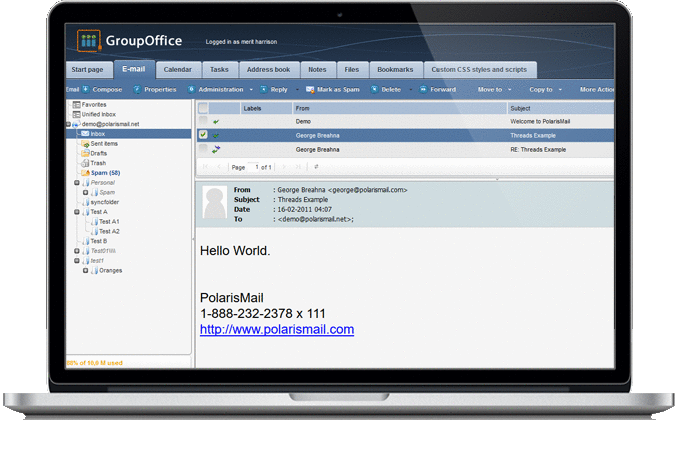Click the answered-status icon for the RE: Threads Example row
679x456 pixels.
[x=216, y=149]
